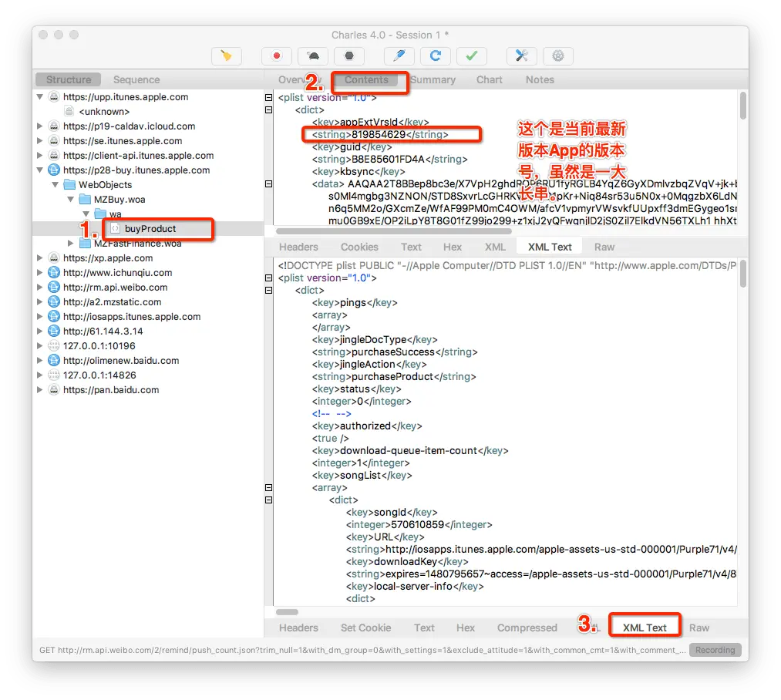
Task: Click globe icon beside rm.api.weibo.com
Action: click(54, 287)
